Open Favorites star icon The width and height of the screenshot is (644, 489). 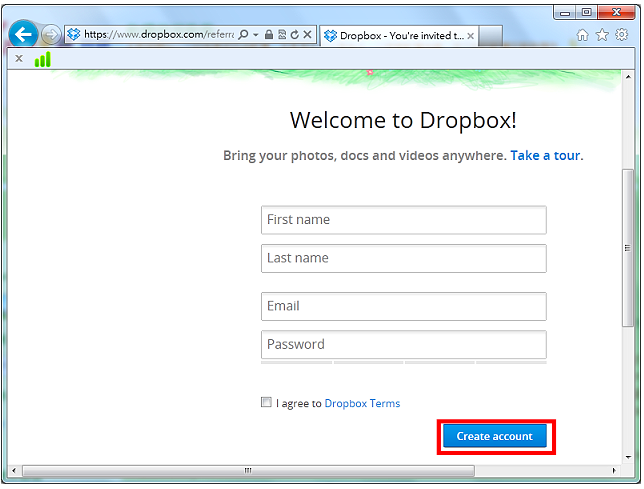click(602, 35)
